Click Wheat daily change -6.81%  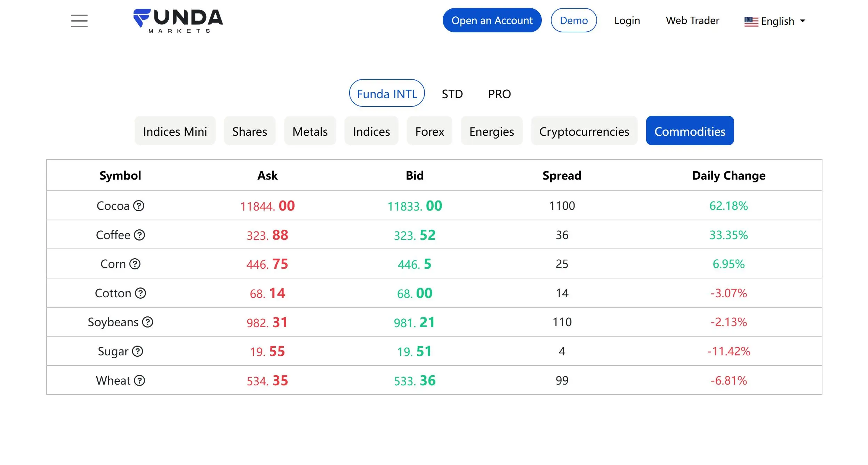point(729,380)
